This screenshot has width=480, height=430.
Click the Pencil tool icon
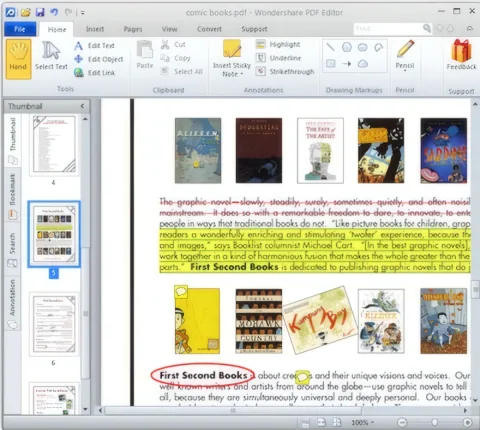(x=405, y=49)
